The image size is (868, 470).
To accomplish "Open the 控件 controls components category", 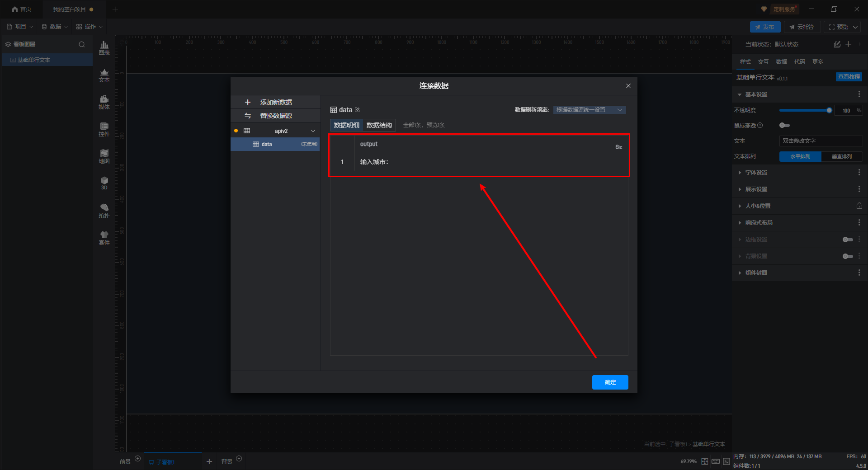I will coord(104,129).
